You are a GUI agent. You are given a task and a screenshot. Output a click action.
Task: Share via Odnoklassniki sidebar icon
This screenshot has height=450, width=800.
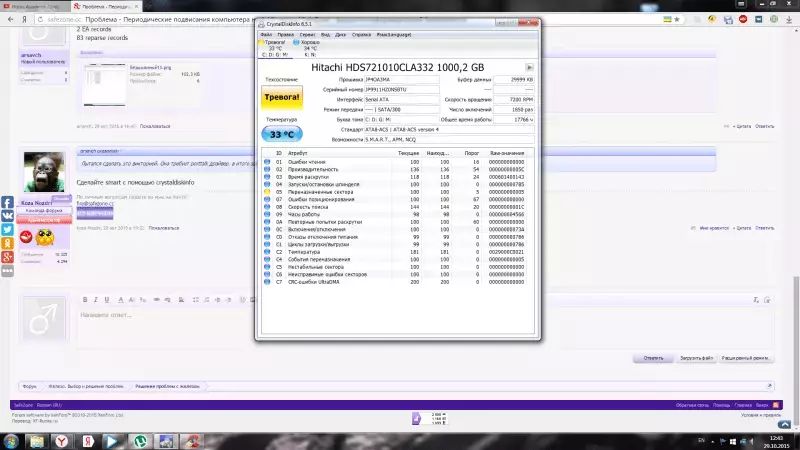[x=7, y=243]
